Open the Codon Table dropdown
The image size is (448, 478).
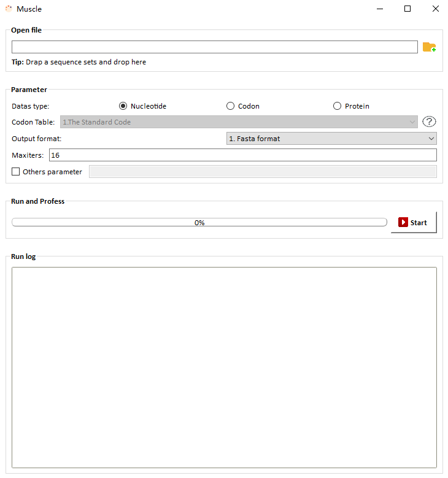pyautogui.click(x=239, y=122)
